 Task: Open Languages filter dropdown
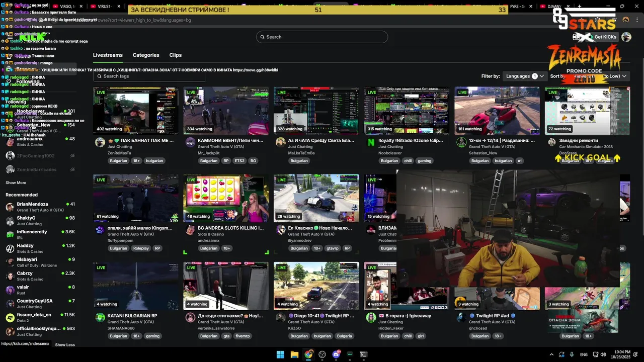[x=525, y=76]
